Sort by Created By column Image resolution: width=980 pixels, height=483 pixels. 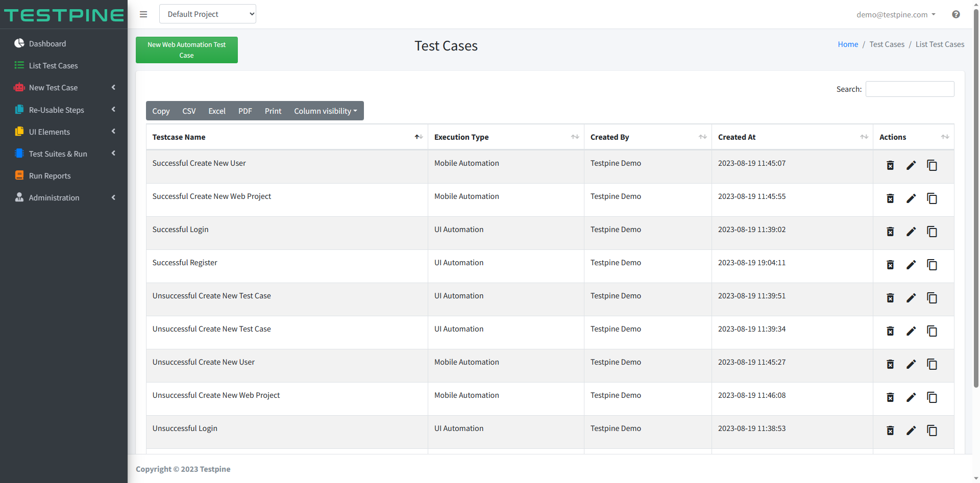point(648,137)
